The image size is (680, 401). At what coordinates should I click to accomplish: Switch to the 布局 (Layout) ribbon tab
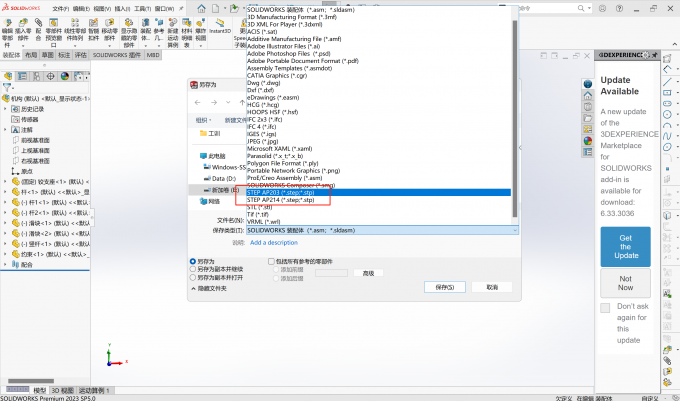(x=31, y=55)
